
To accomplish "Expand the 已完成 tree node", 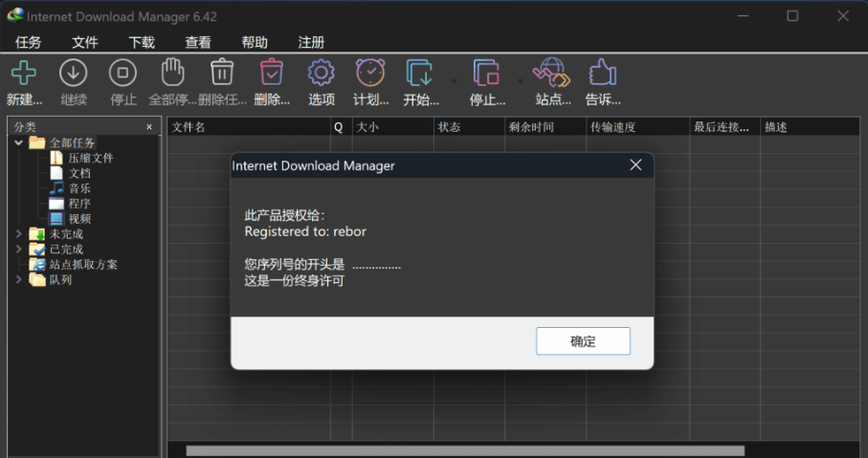I will [18, 249].
